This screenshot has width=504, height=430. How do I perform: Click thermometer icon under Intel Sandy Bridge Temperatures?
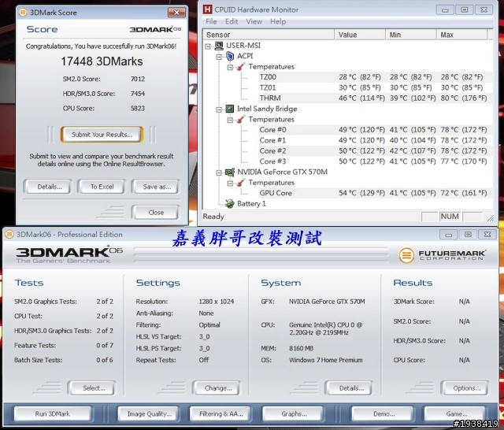(241, 120)
